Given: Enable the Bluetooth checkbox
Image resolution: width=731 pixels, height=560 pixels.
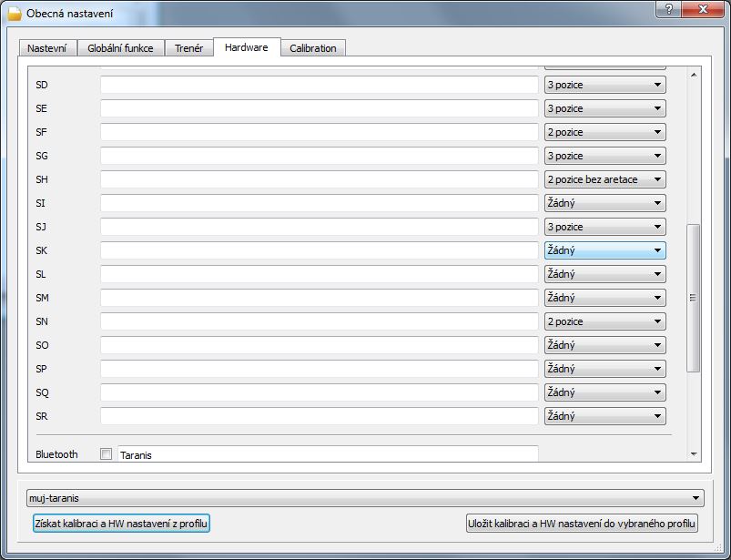Looking at the screenshot, I should pyautogui.click(x=107, y=454).
